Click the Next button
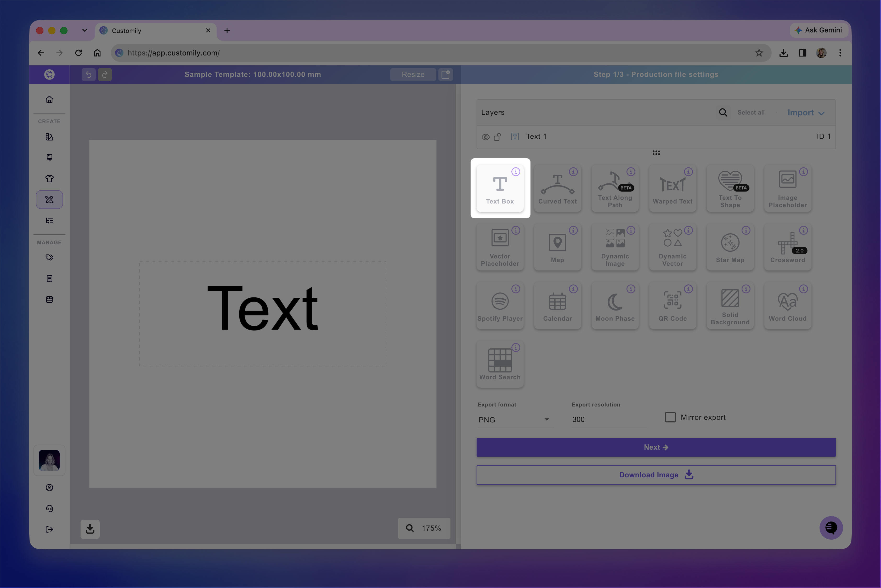This screenshot has width=881, height=588. [656, 447]
